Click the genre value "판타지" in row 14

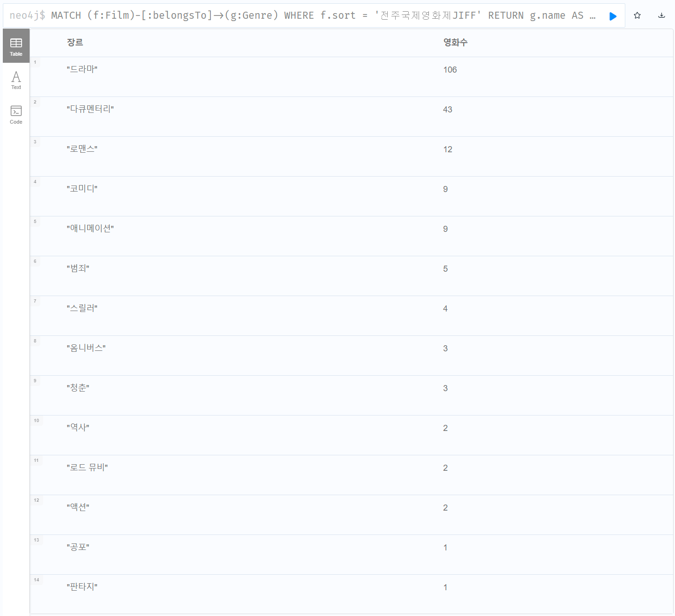(x=82, y=586)
